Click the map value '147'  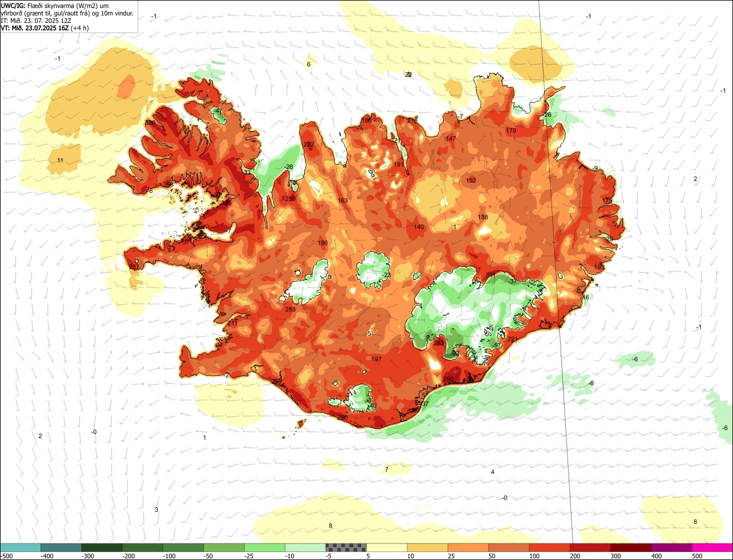(451, 139)
